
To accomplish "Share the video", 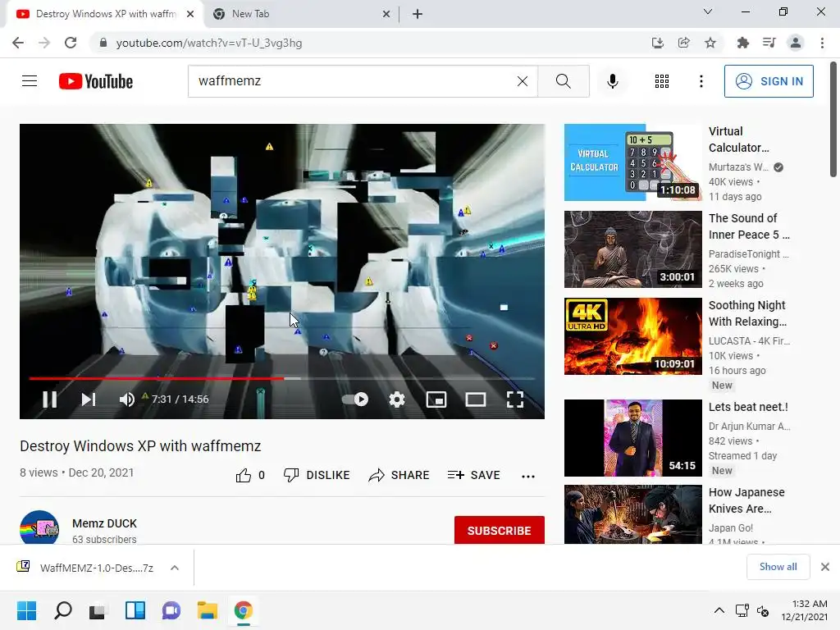I will coord(399,475).
